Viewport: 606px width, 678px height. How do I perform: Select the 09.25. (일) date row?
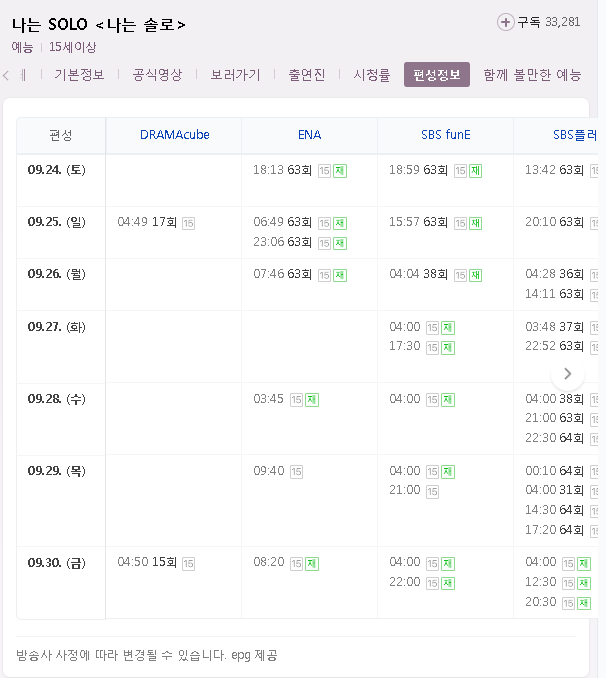tap(57, 222)
